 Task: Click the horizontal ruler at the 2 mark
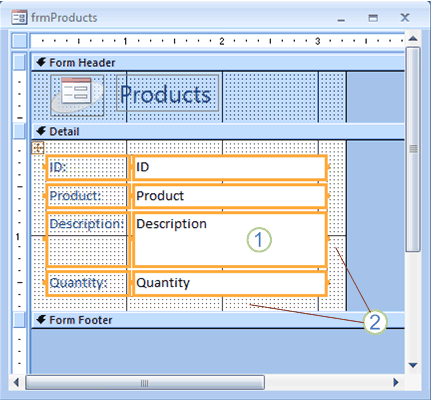coord(222,41)
